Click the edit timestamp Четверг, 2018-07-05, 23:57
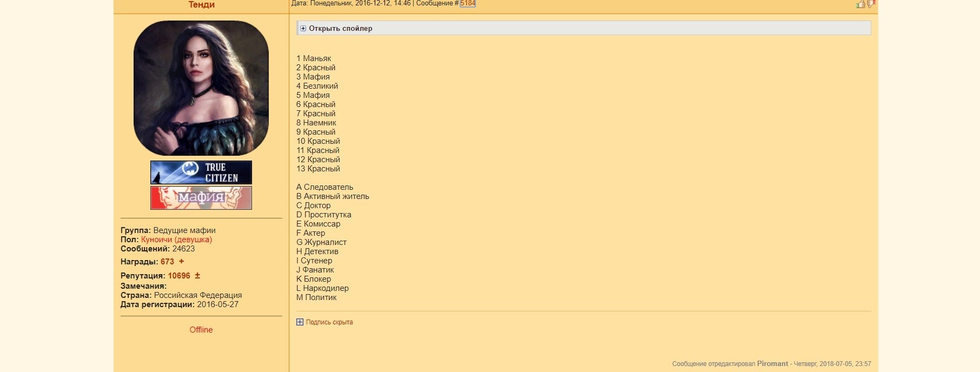 832,364
